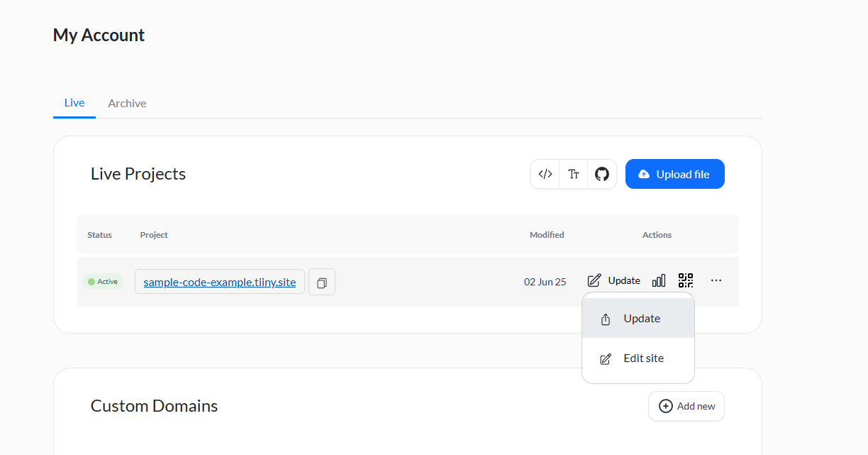Open the HTML code paste option icon
The image size is (868, 455).
pyautogui.click(x=545, y=174)
